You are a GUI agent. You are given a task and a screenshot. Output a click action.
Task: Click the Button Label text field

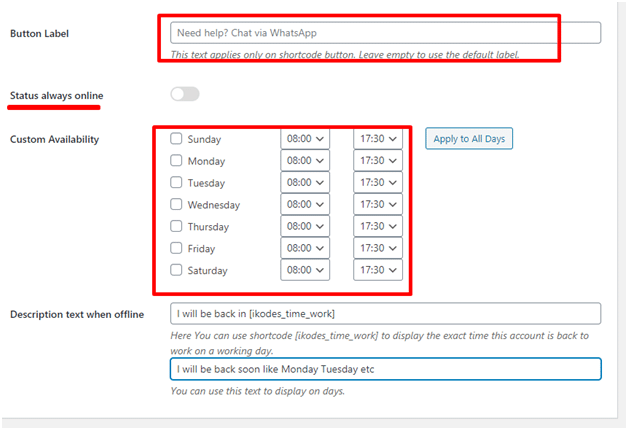[x=385, y=33]
